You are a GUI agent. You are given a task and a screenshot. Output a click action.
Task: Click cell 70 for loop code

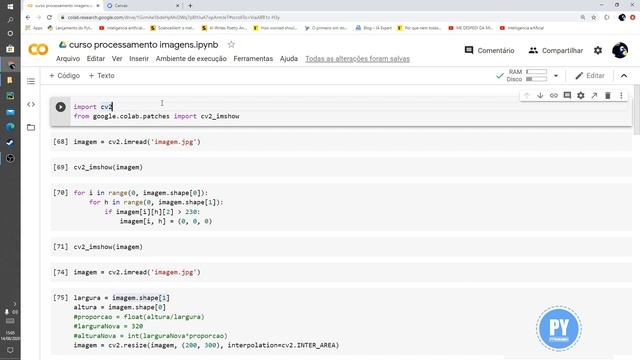click(x=149, y=207)
